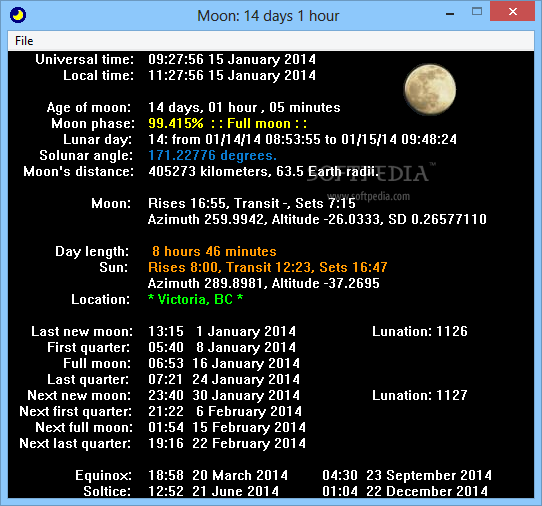Click the Full moon 16 January date
Viewport: 542px width, 506px height.
tap(224, 363)
